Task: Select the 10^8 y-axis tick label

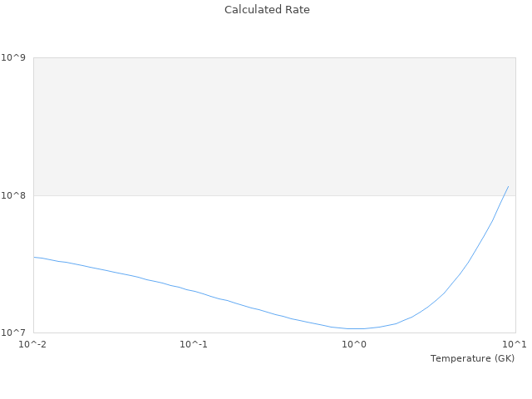Action: pos(15,195)
